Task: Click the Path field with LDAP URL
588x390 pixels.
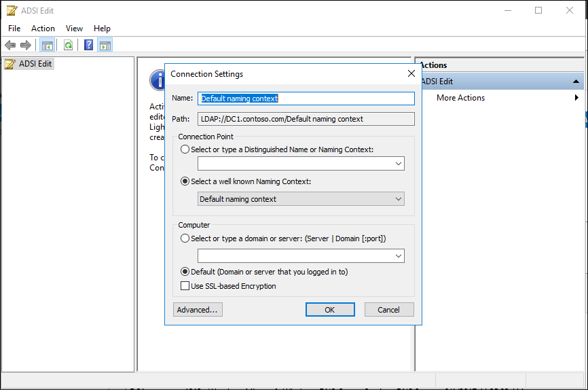Action: [306, 119]
